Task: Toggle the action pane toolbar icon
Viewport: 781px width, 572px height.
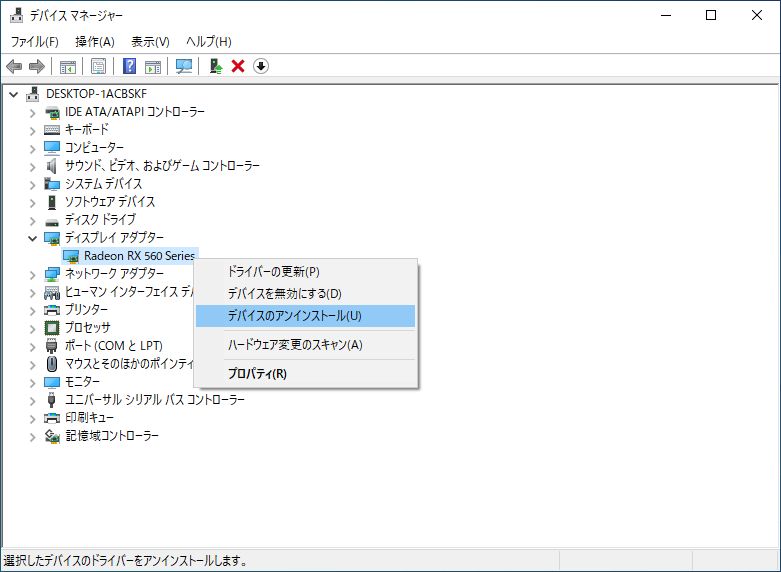Action: [x=153, y=66]
